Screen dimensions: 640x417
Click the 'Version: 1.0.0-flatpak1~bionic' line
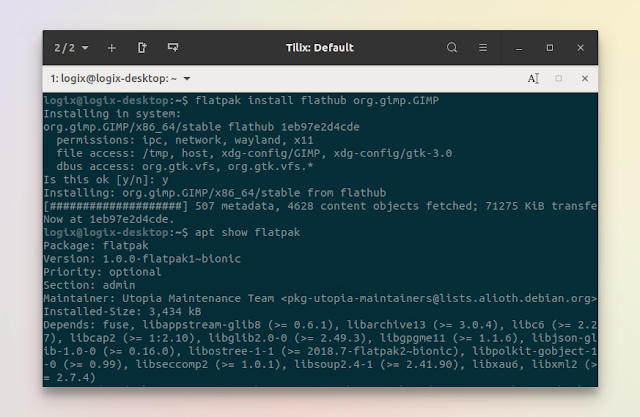tap(142, 259)
